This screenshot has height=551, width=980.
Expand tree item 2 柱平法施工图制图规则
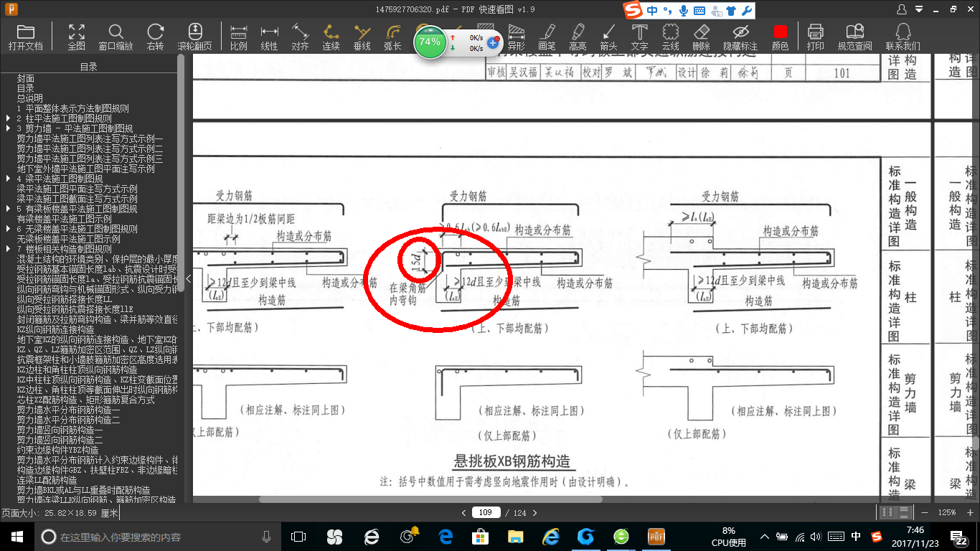[x=8, y=118]
